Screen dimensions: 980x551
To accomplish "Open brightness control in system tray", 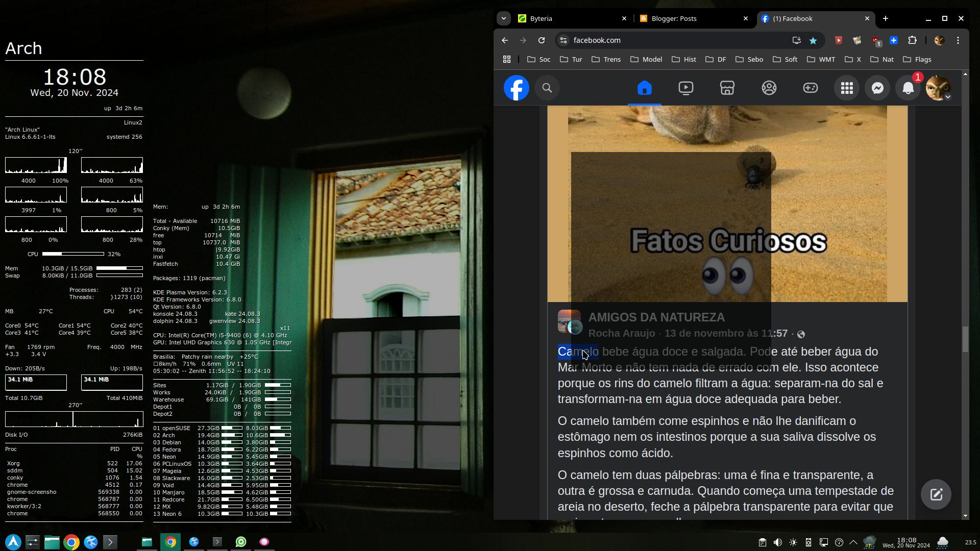I will (793, 542).
